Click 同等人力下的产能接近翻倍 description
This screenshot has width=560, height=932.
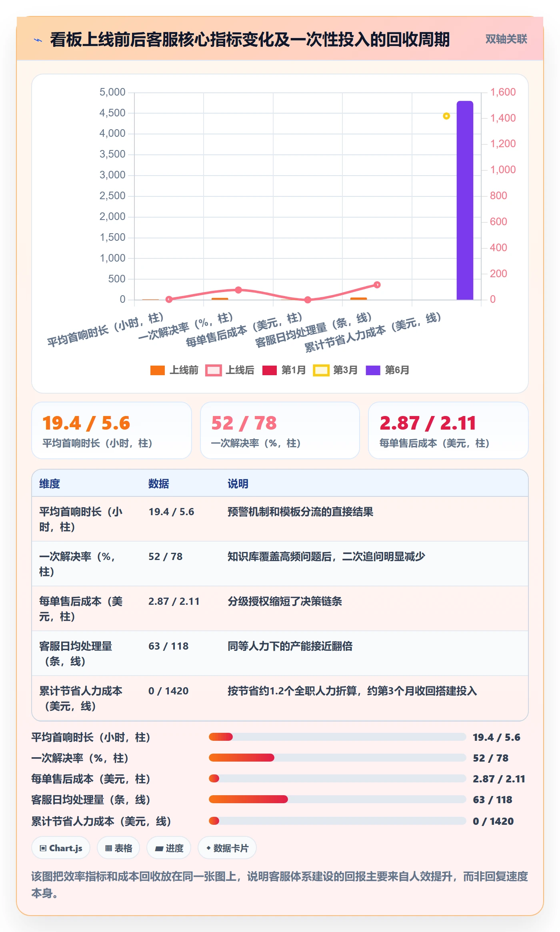(290, 646)
